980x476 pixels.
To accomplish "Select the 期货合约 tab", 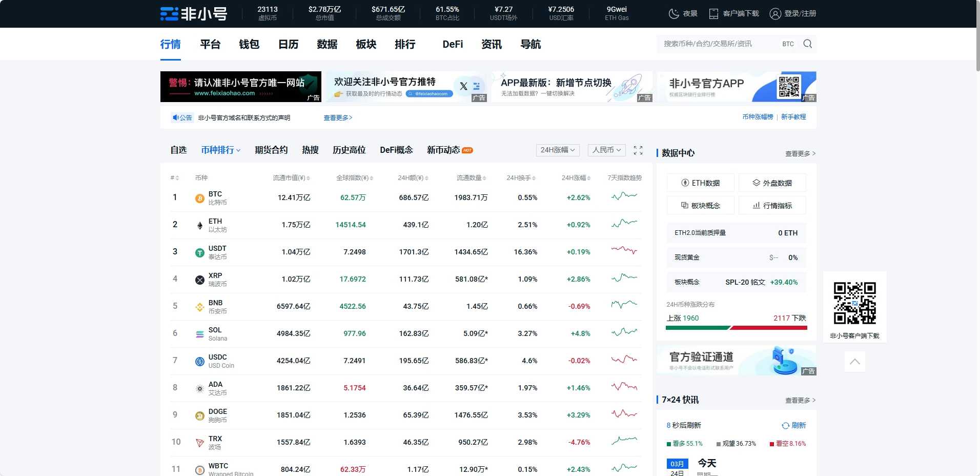I will tap(271, 150).
